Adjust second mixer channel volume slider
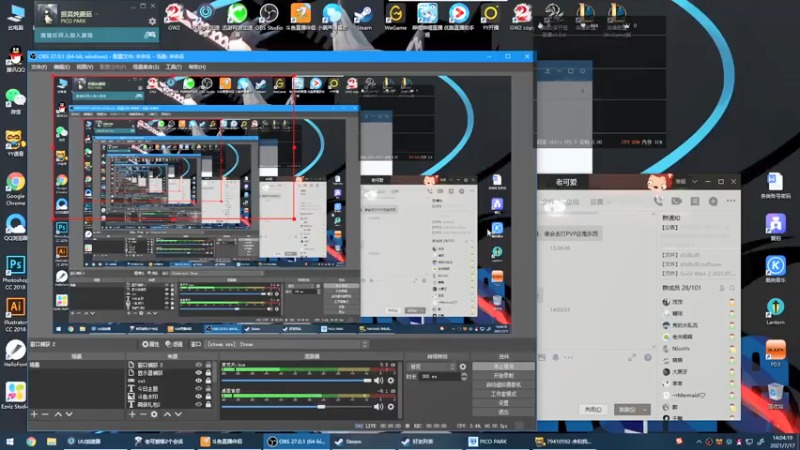Screen dimensions: 800x450 click(296, 407)
